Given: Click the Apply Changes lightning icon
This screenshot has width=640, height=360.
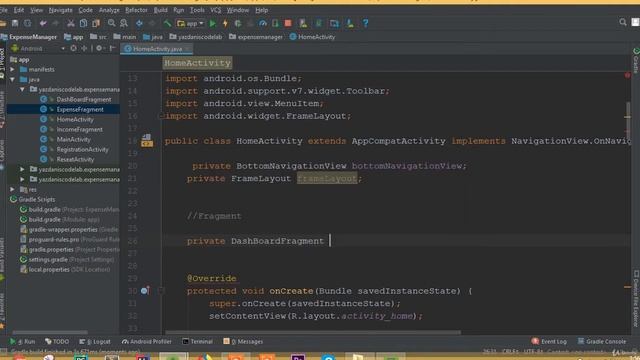Looking at the screenshot, I should tap(225, 23).
